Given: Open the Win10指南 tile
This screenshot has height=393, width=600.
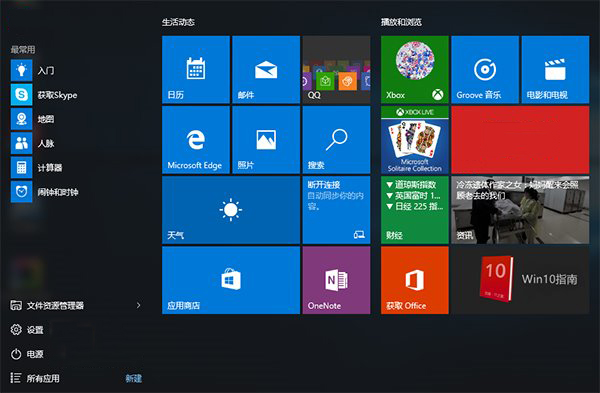Looking at the screenshot, I should [x=520, y=280].
